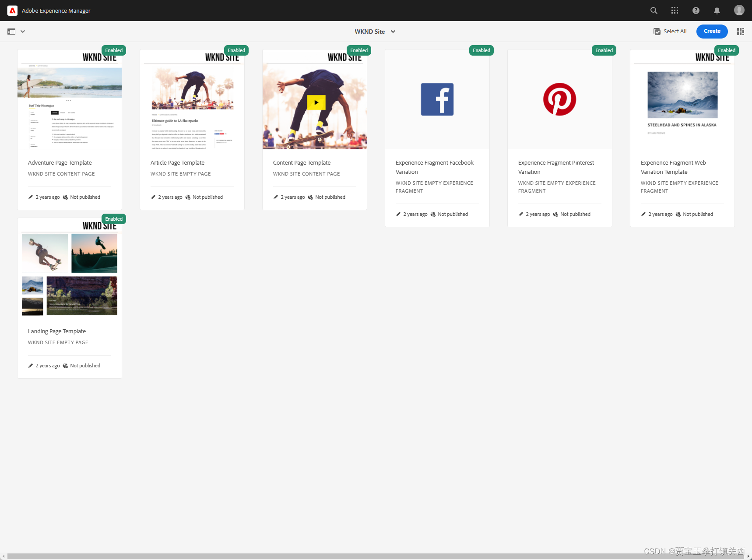The height and width of the screenshot is (560, 752).
Task: Click the Enabled badge on Adventure Page Template
Action: (114, 50)
